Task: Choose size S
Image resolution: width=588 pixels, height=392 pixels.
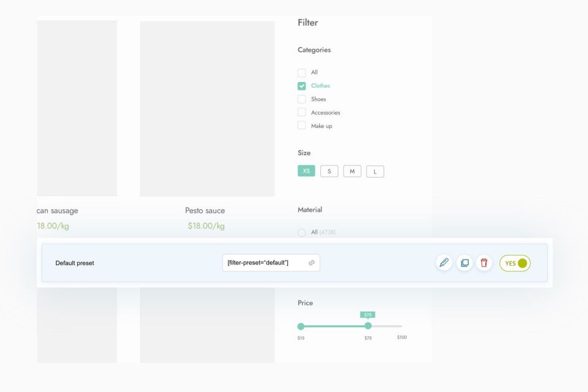Action: pos(329,171)
